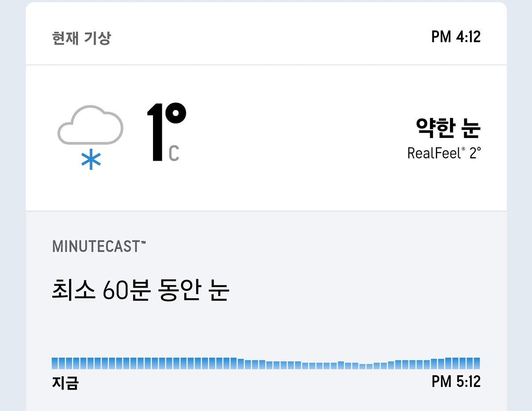532x411 pixels.
Task: Tap the shortest bars in the chart dip
Action: pyautogui.click(x=366, y=367)
